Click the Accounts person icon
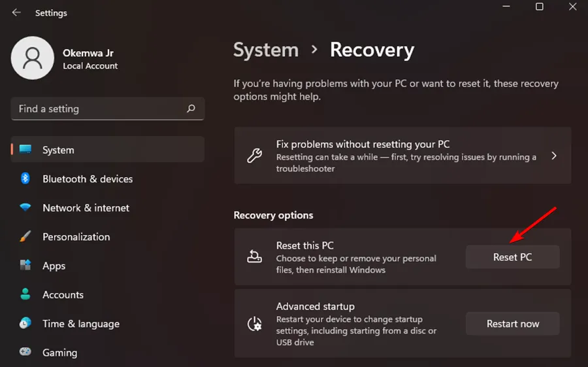This screenshot has width=588, height=367. coord(25,294)
